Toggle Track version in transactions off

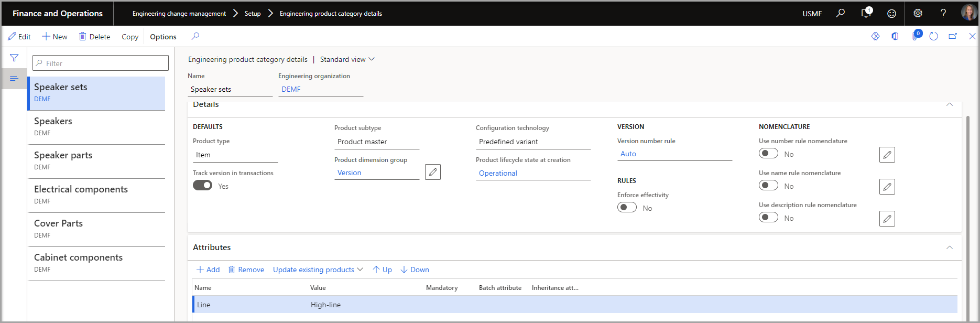coord(202,186)
